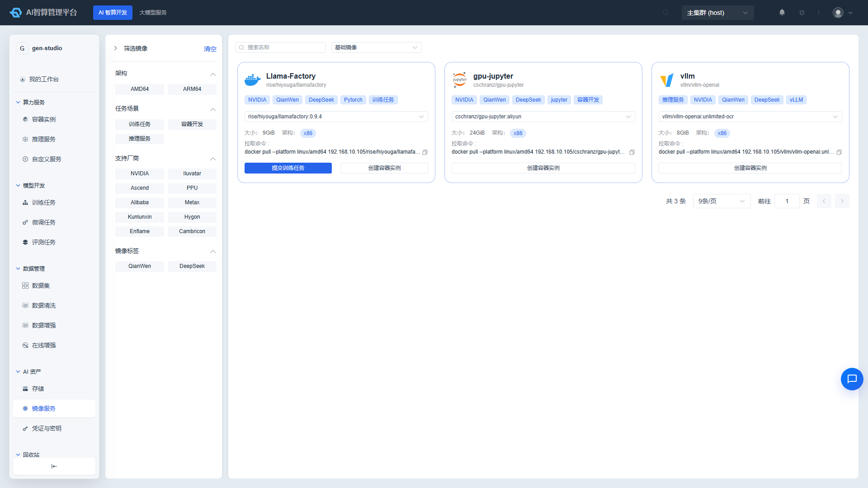Copy the vllm docker pull command
The width and height of the screenshot is (868, 488).
coord(839,152)
